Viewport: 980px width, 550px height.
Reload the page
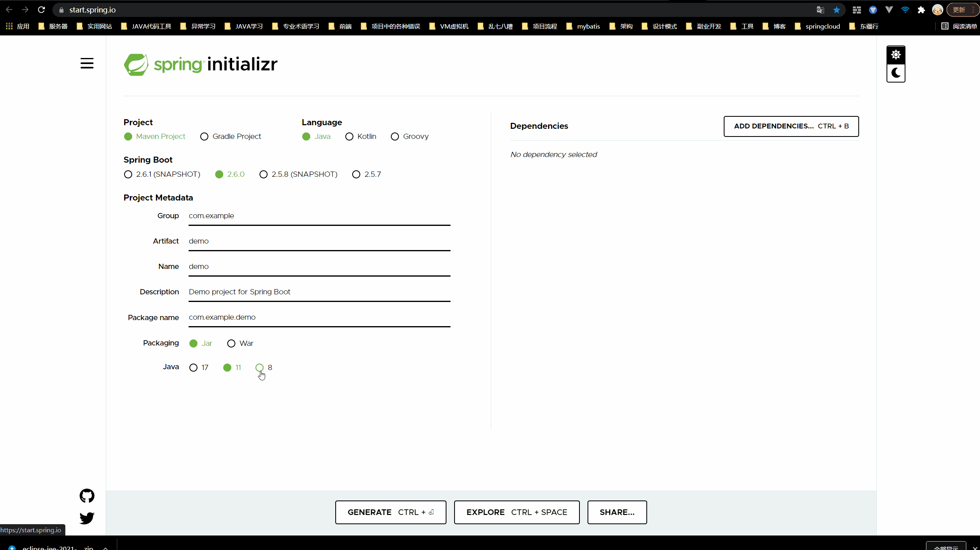click(41, 10)
